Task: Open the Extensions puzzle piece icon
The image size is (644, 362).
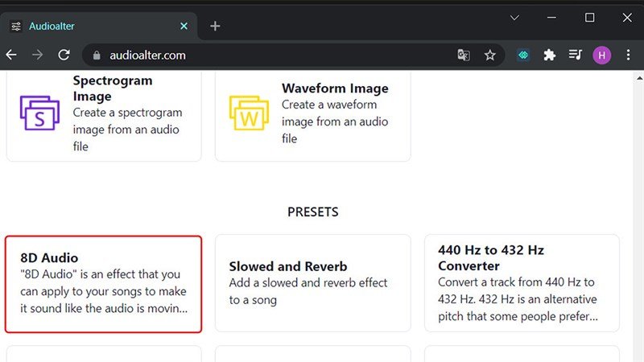Action: (550, 56)
